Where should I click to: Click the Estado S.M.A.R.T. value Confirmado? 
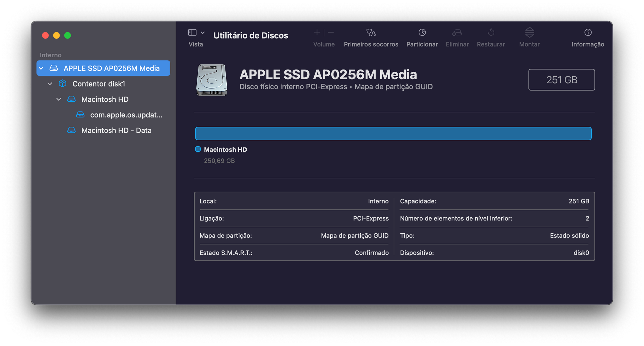[372, 253]
